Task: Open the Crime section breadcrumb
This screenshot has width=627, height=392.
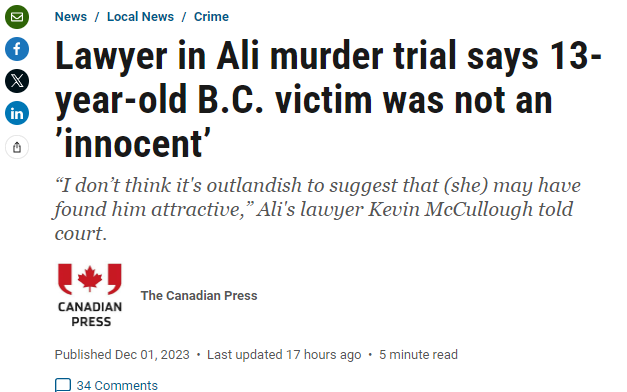Action: [211, 17]
